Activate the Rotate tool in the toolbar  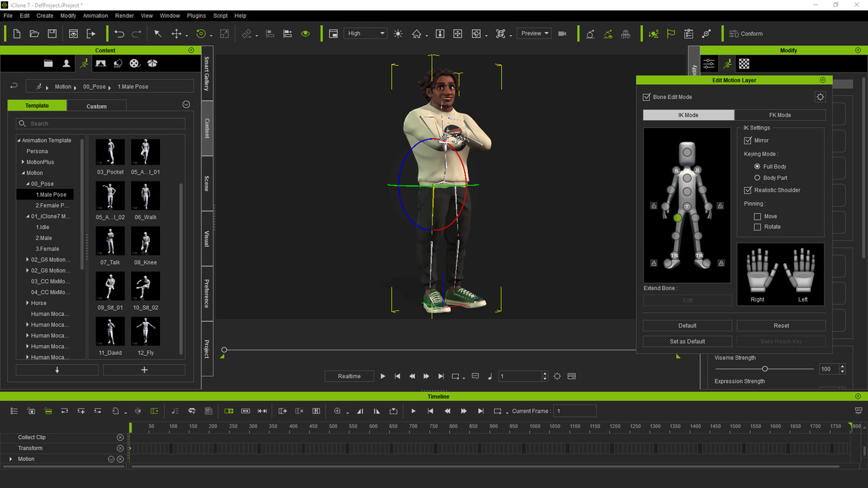tap(201, 34)
